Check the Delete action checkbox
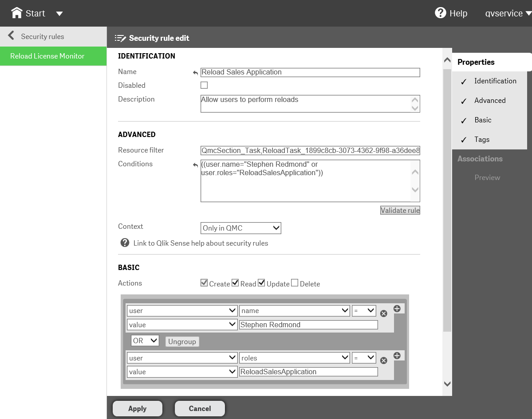This screenshot has height=419, width=532. (294, 282)
